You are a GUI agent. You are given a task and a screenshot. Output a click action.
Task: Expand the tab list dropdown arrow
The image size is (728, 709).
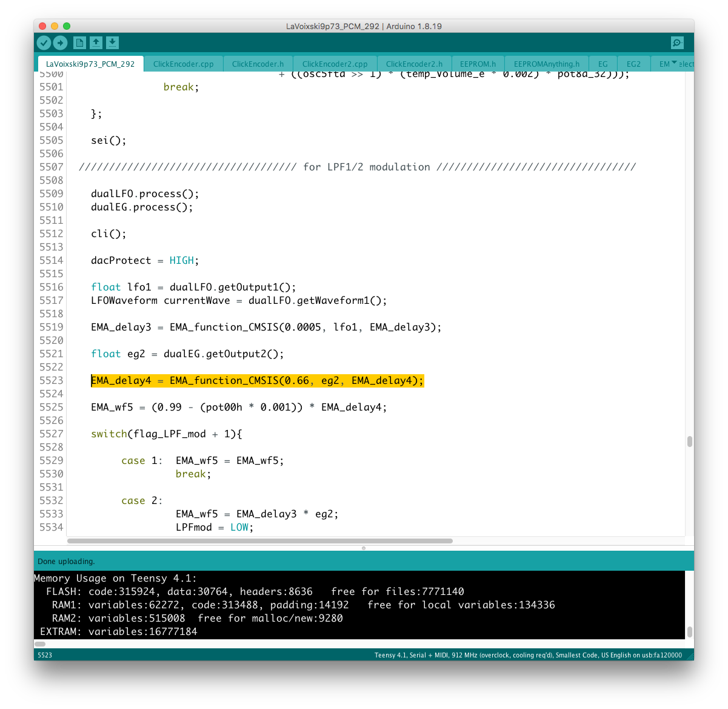(675, 62)
